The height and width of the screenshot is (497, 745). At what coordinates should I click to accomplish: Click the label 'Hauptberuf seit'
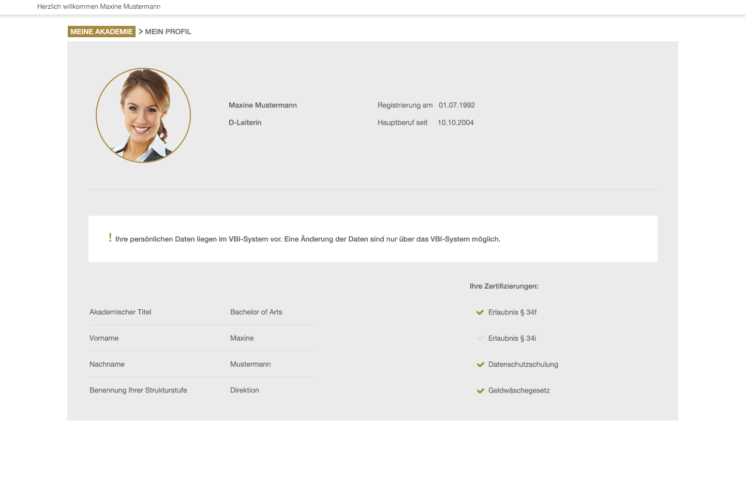coord(402,123)
